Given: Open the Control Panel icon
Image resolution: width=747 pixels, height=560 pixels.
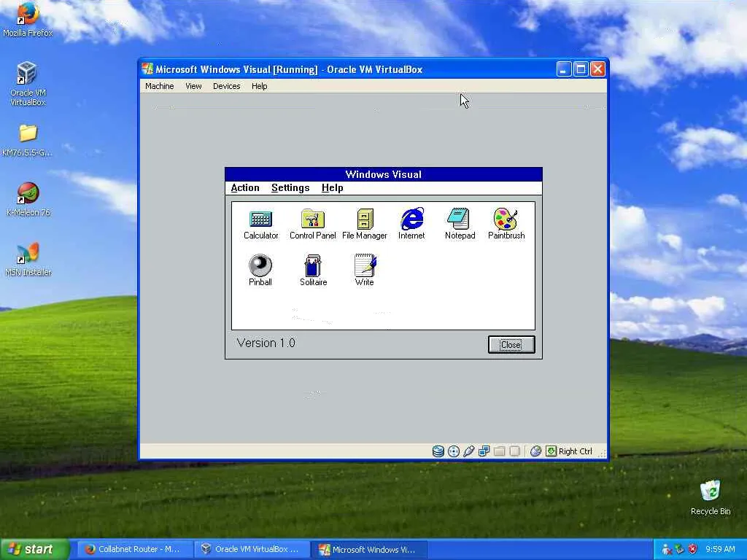Looking at the screenshot, I should point(312,224).
